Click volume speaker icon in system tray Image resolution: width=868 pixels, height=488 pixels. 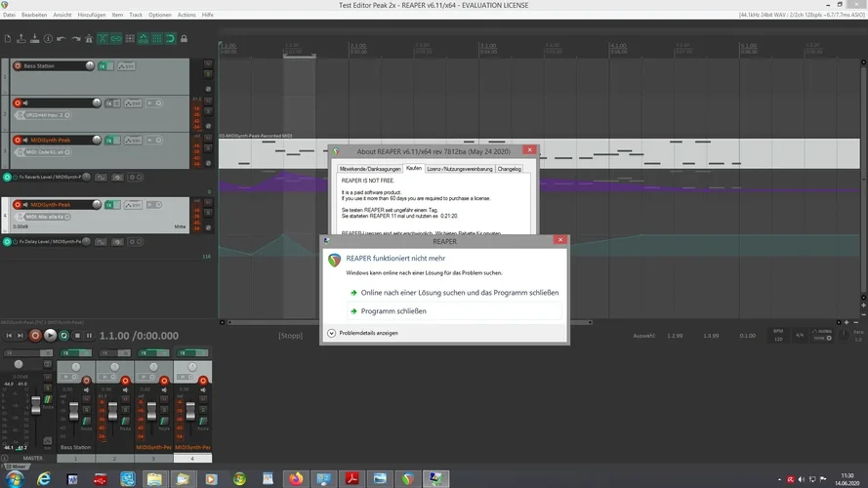(x=801, y=479)
